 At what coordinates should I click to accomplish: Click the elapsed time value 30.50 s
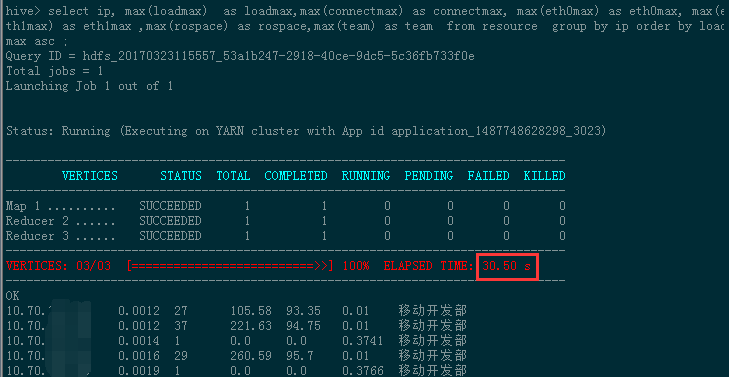click(507, 266)
